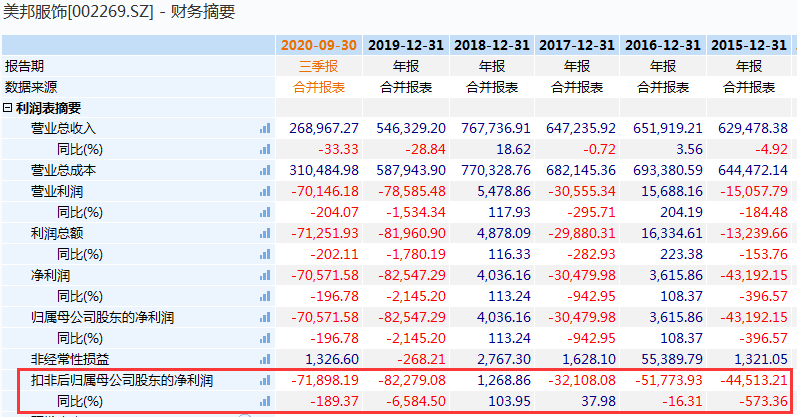797x417 pixels.
Task: Select the 268,967.27 revenue cell
Action: [x=323, y=128]
